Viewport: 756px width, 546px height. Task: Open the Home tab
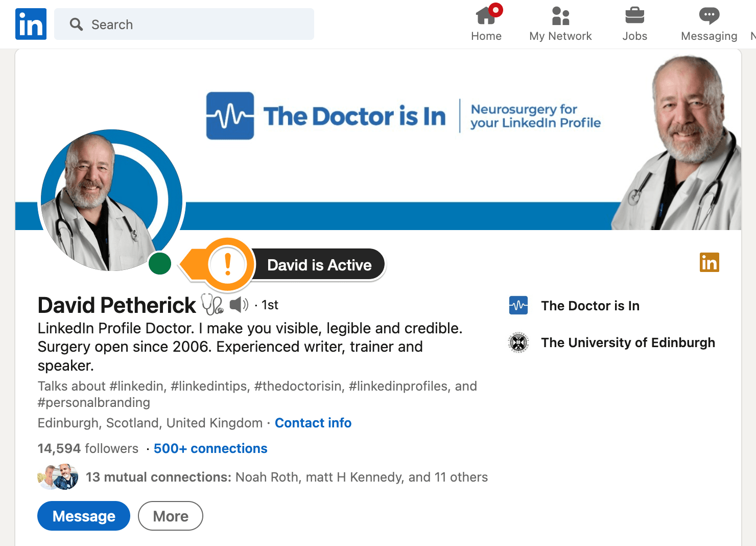(x=486, y=24)
